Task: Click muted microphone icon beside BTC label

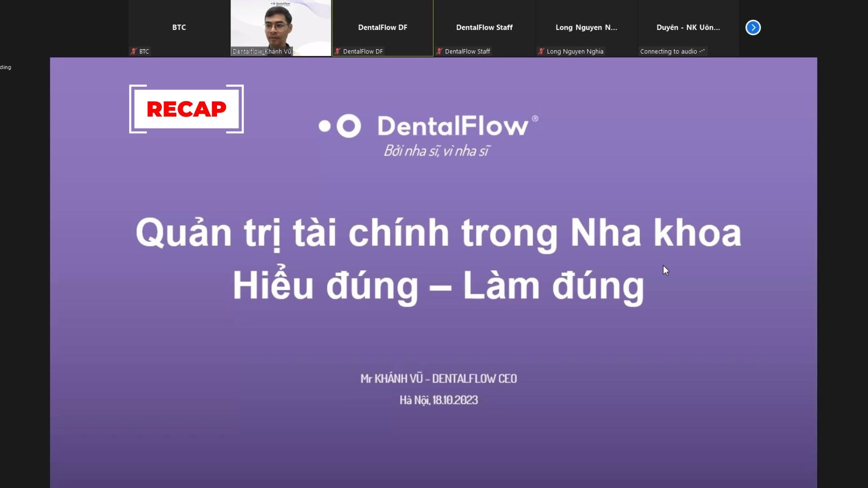Action: [x=133, y=52]
